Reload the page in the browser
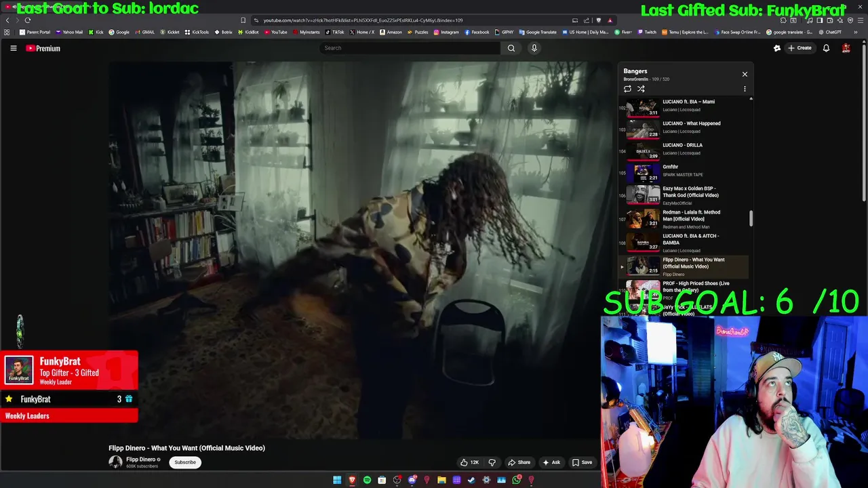 pyautogui.click(x=28, y=20)
